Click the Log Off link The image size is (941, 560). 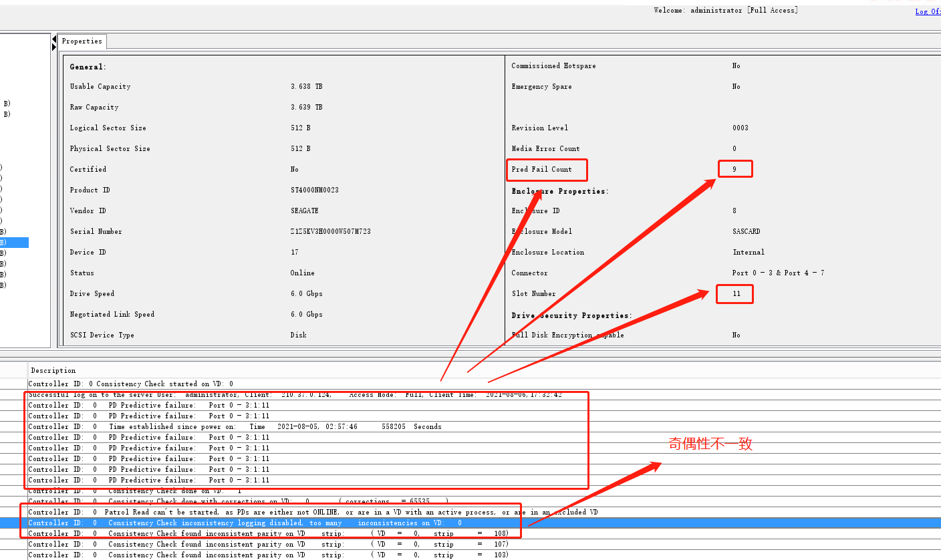(x=927, y=11)
